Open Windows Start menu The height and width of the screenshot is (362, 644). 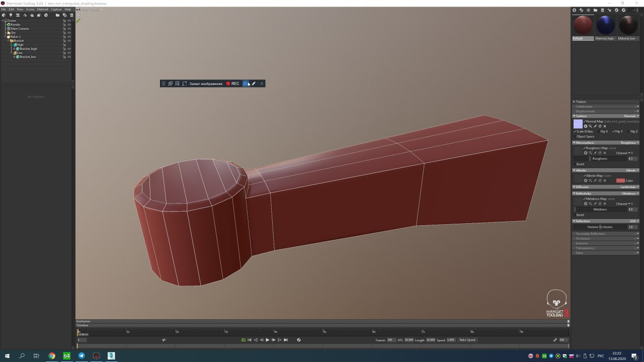(x=7, y=356)
